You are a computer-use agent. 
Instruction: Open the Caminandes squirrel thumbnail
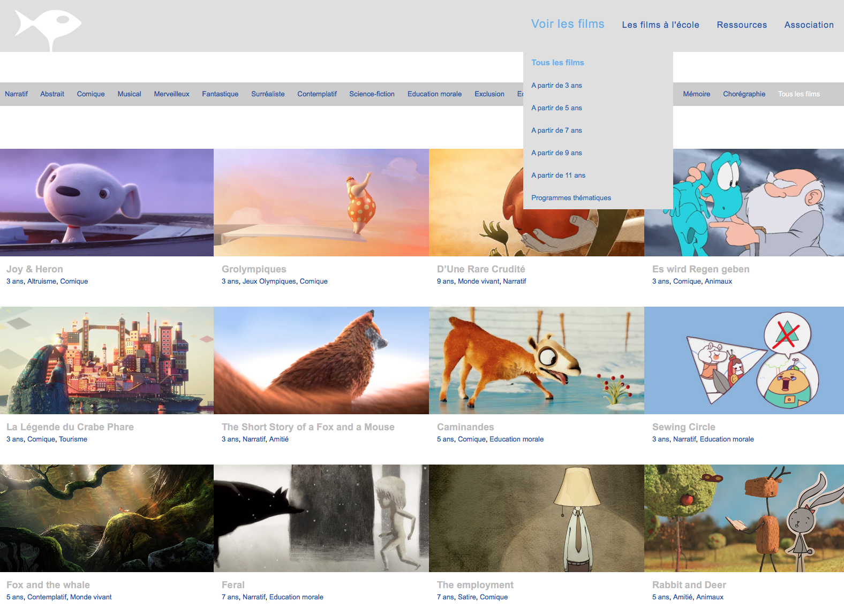point(536,360)
